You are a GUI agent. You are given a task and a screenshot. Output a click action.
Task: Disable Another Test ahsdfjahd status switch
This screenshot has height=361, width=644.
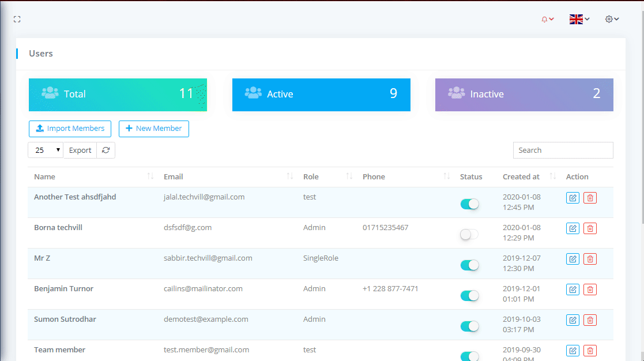point(469,204)
